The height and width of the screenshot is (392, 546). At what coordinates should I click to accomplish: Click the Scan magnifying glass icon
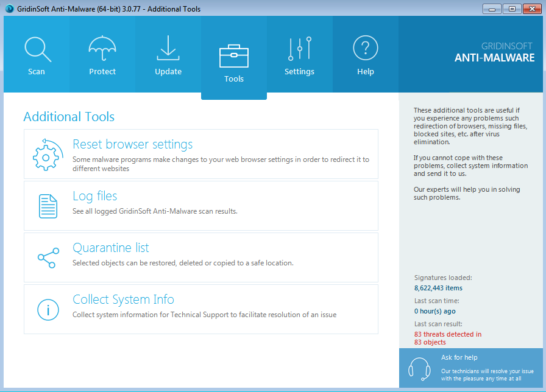point(37,49)
